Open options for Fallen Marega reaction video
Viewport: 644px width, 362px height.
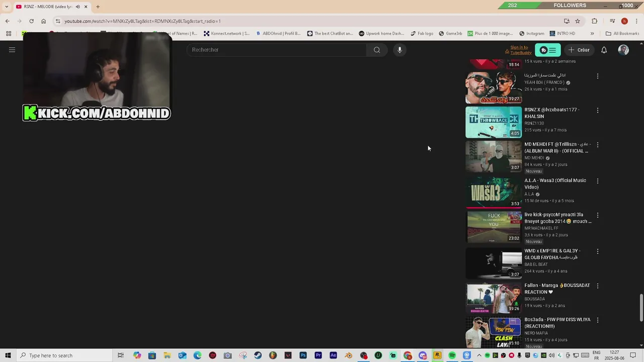tap(598, 286)
